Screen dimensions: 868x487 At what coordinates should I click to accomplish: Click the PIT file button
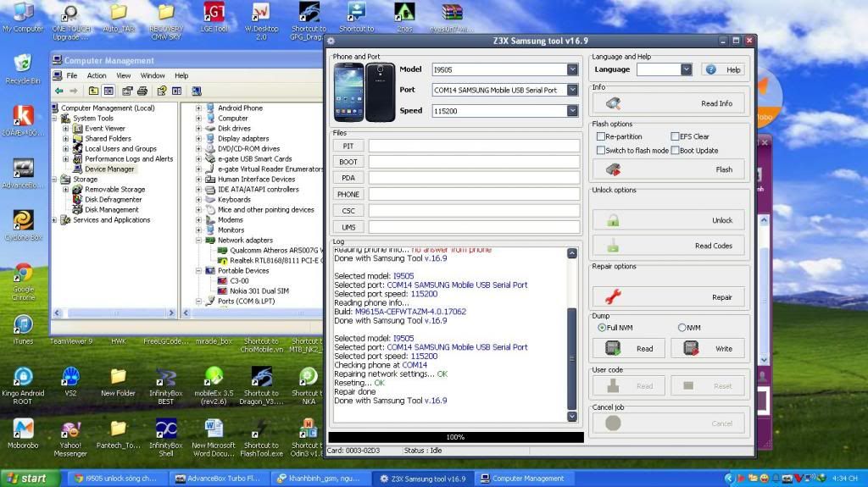pyautogui.click(x=348, y=146)
